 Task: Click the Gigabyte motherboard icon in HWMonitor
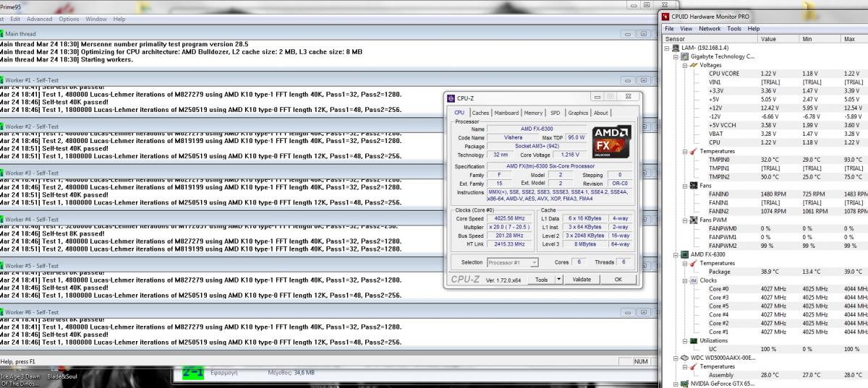(686, 56)
